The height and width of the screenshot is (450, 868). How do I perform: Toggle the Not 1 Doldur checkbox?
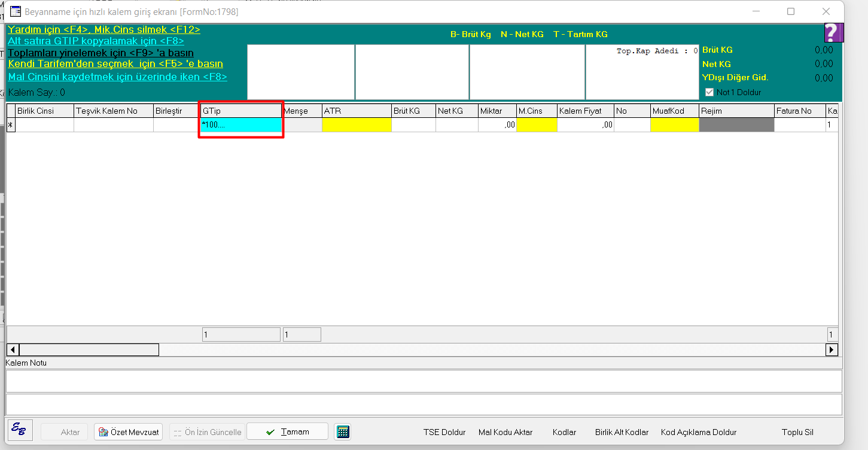click(x=709, y=92)
